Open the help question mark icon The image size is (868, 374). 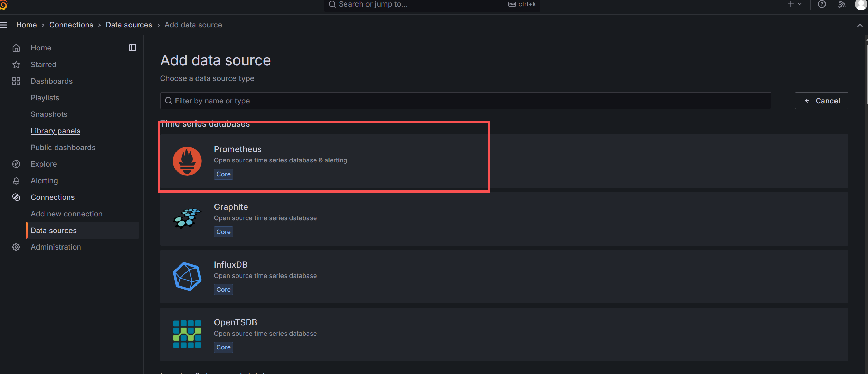coord(822,4)
